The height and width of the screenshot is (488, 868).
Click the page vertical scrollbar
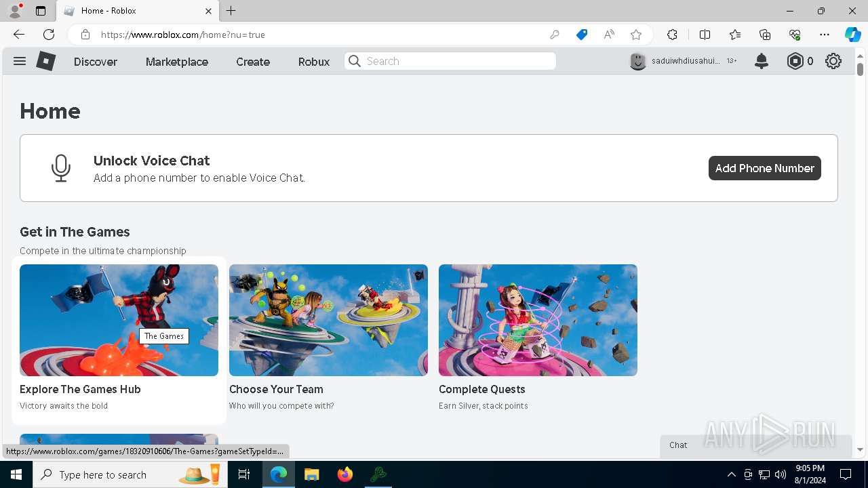860,68
